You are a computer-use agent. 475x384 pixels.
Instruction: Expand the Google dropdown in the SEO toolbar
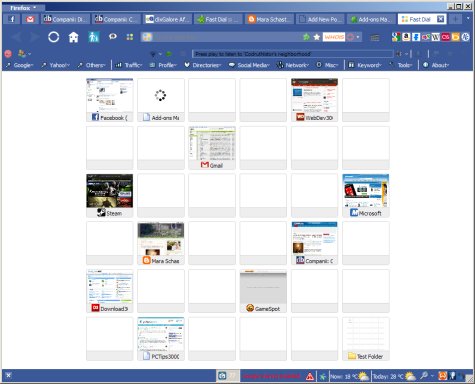[20, 65]
